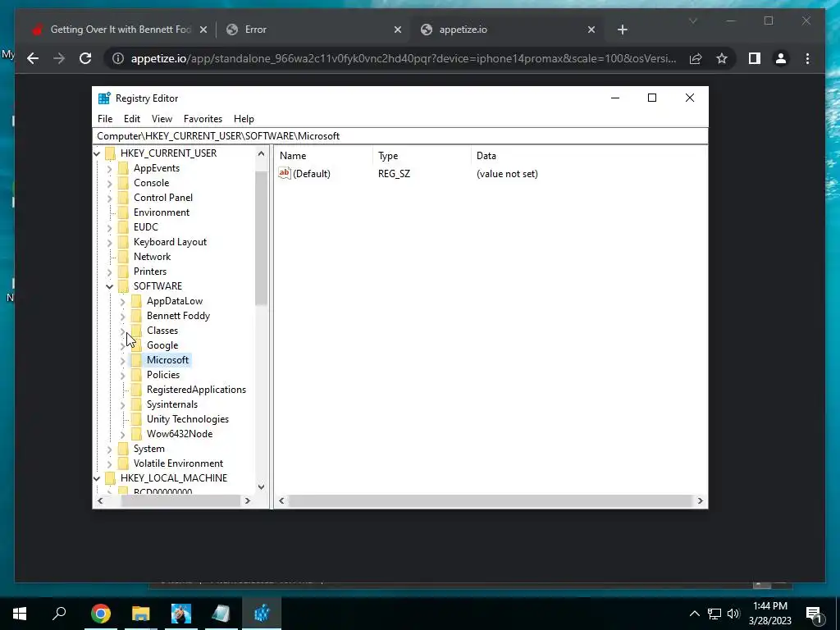Close the Error tab

tap(398, 30)
